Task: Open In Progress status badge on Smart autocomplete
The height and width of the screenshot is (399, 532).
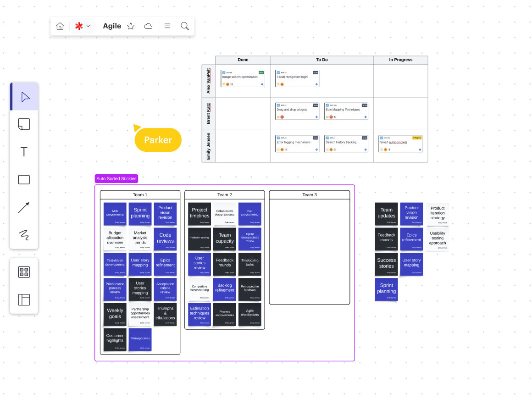Action: 417,138
